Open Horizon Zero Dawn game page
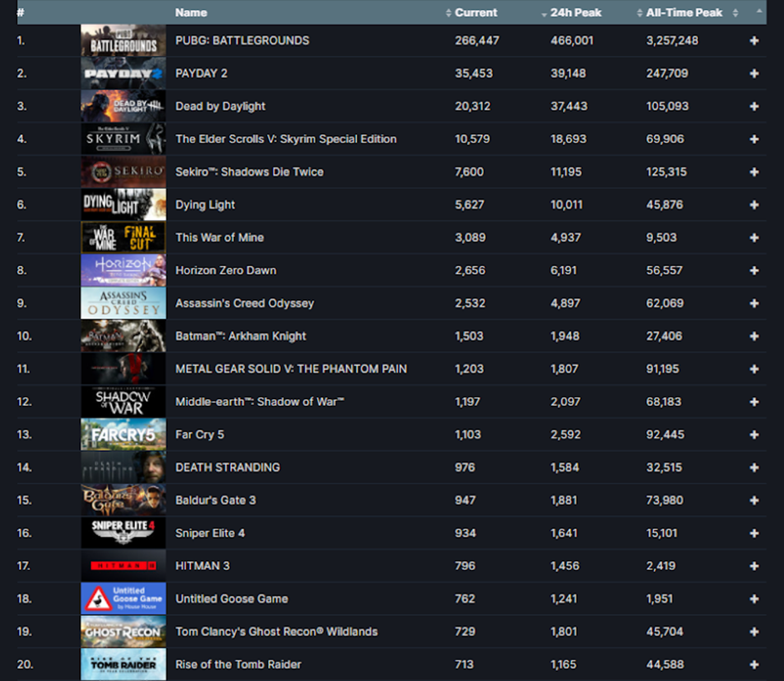 (225, 270)
